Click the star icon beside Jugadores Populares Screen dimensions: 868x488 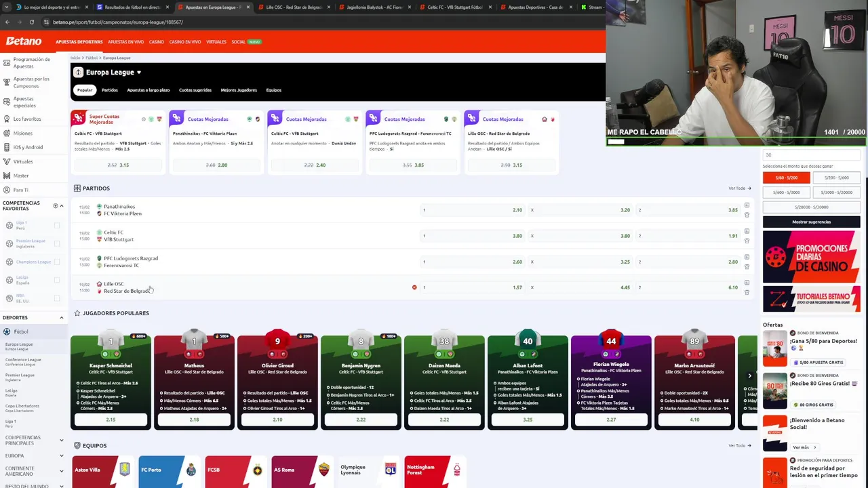(77, 313)
